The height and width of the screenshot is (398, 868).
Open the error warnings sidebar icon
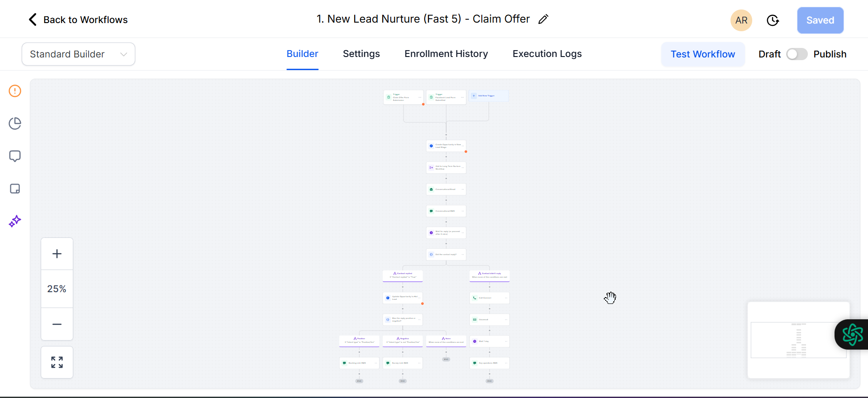pos(15,91)
